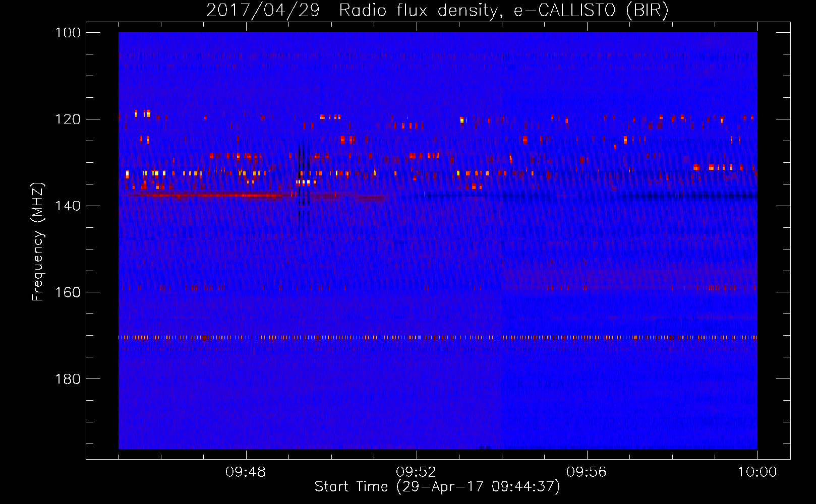Select the '100' frequency axis label
Image resolution: width=816 pixels, height=504 pixels.
tap(68, 33)
